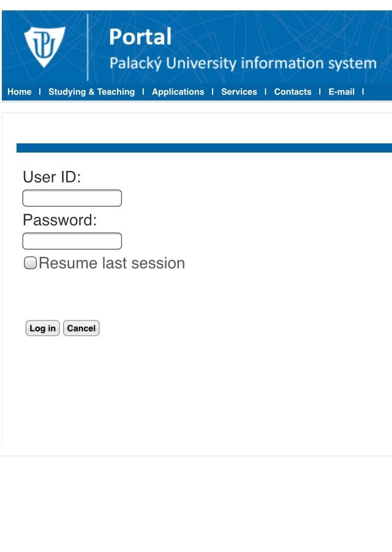
Task: Click the blue bar above the login form
Action: tap(204, 148)
